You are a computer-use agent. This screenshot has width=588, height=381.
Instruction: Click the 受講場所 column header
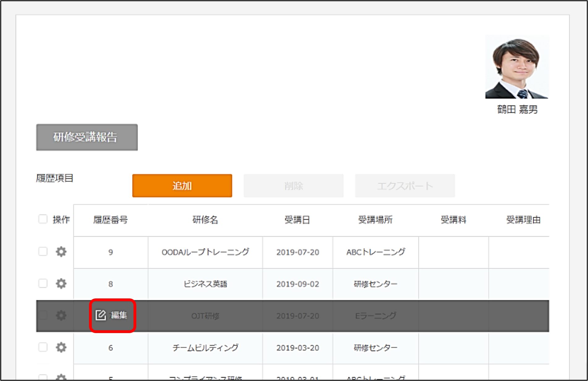pos(375,220)
